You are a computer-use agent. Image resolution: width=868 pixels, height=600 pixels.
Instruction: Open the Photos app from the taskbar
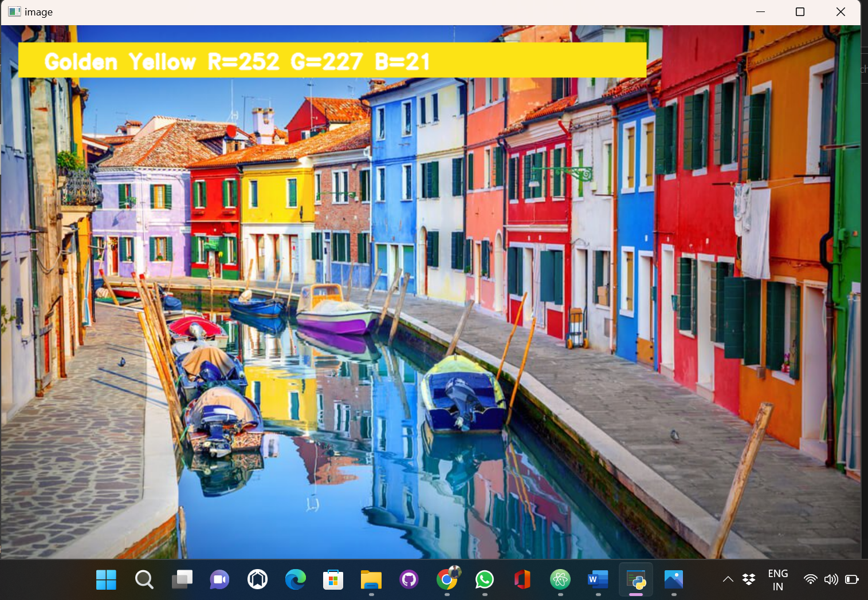coord(674,579)
